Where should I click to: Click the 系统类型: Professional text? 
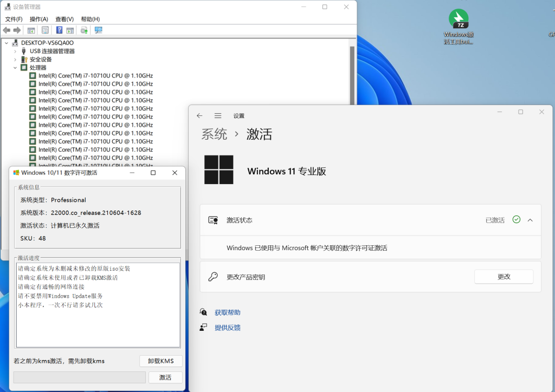coord(53,200)
